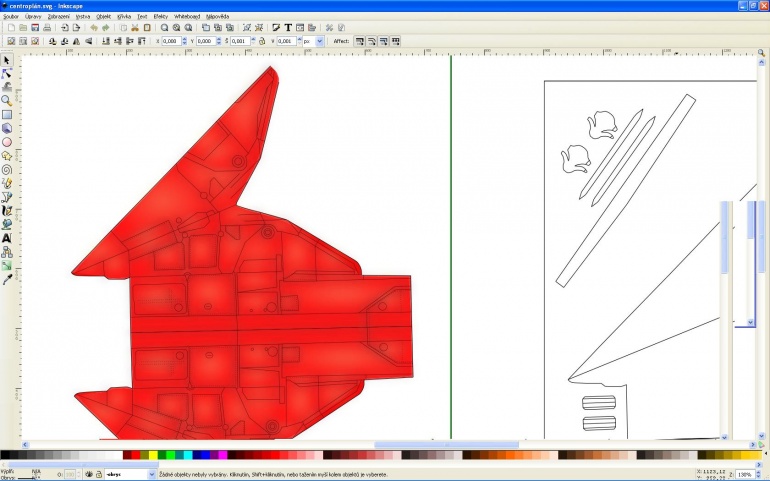Select the Rectangle tool
Screen dimensions: 770x481
tap(6, 114)
